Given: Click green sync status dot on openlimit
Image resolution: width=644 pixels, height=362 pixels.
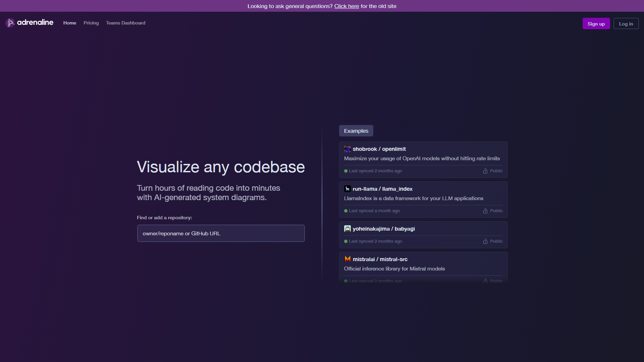Looking at the screenshot, I should [x=346, y=171].
